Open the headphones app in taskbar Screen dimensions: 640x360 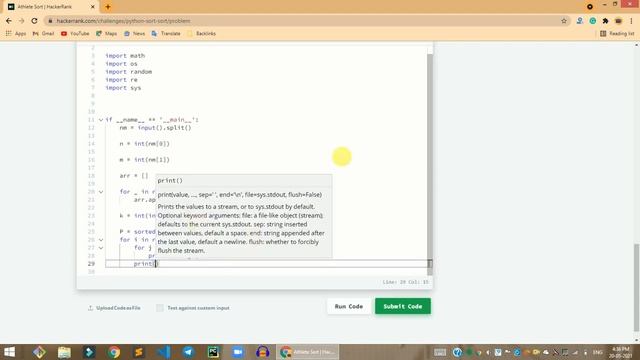[x=263, y=352]
